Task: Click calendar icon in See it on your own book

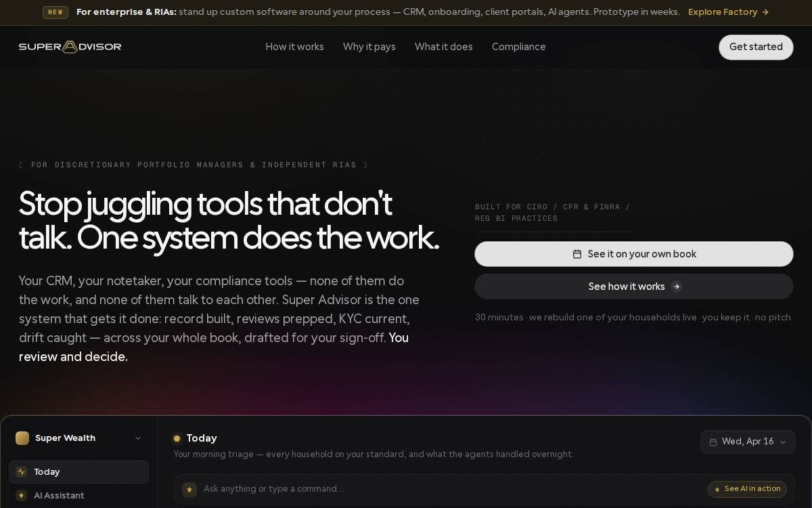Action: [x=577, y=254]
